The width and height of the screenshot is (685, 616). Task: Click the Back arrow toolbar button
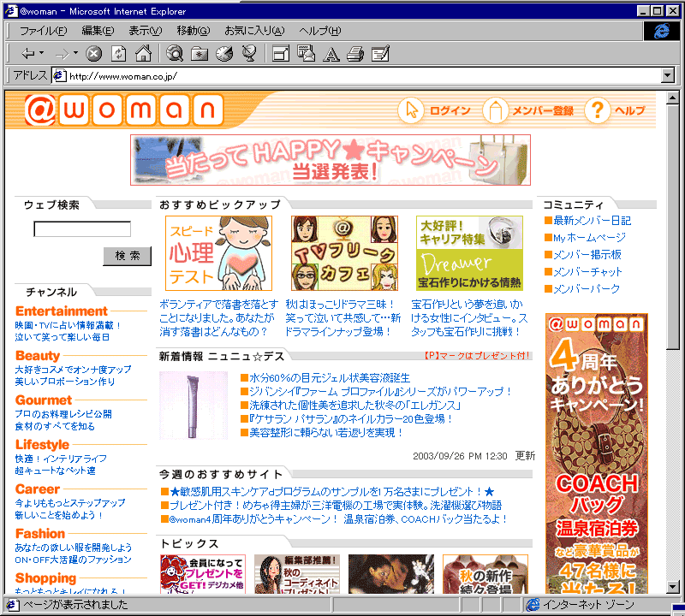click(x=28, y=54)
